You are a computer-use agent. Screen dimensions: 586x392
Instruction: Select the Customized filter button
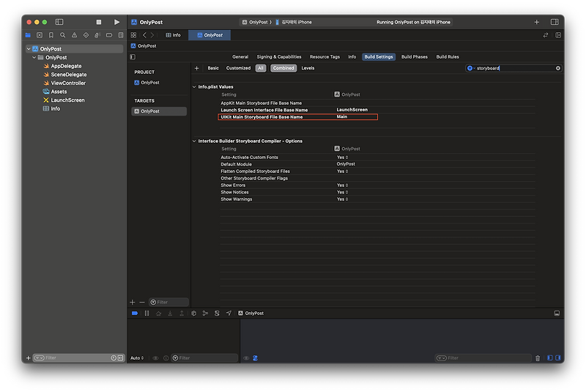pos(238,68)
